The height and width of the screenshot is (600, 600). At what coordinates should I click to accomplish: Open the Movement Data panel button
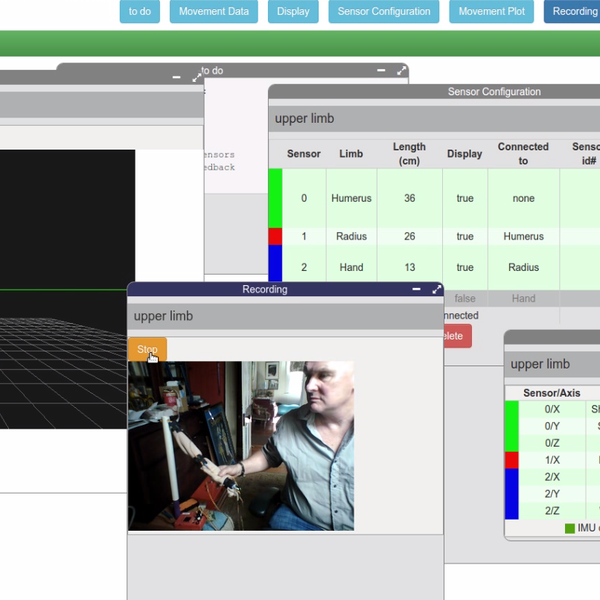[x=214, y=11]
